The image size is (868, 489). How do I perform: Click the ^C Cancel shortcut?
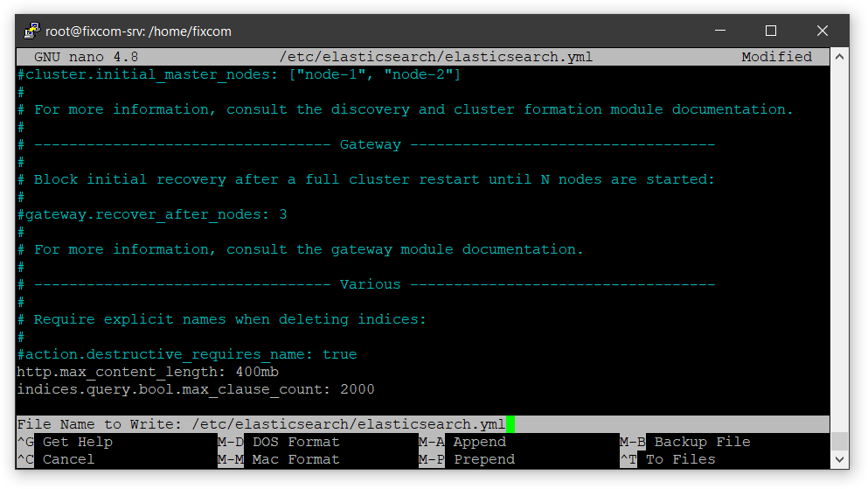(x=56, y=459)
